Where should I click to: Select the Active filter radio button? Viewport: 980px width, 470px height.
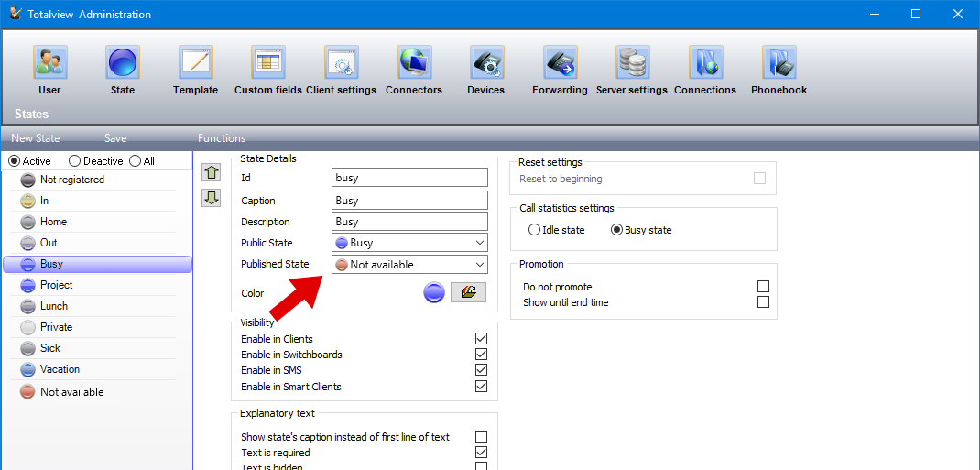tap(15, 161)
